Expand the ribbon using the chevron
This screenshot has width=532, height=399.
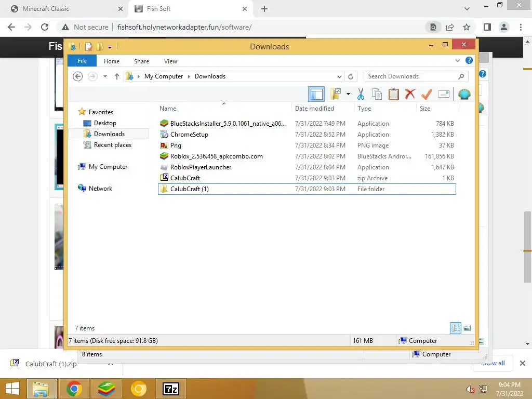click(457, 60)
